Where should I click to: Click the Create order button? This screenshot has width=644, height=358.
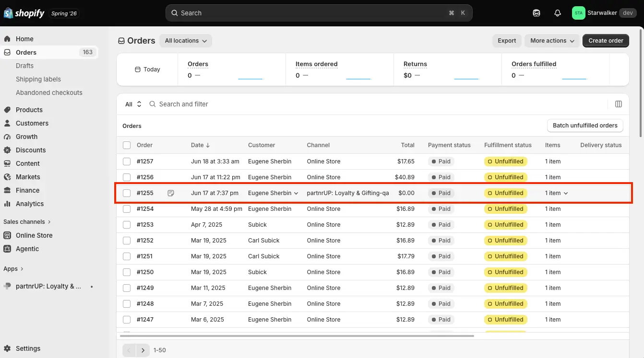(x=606, y=41)
